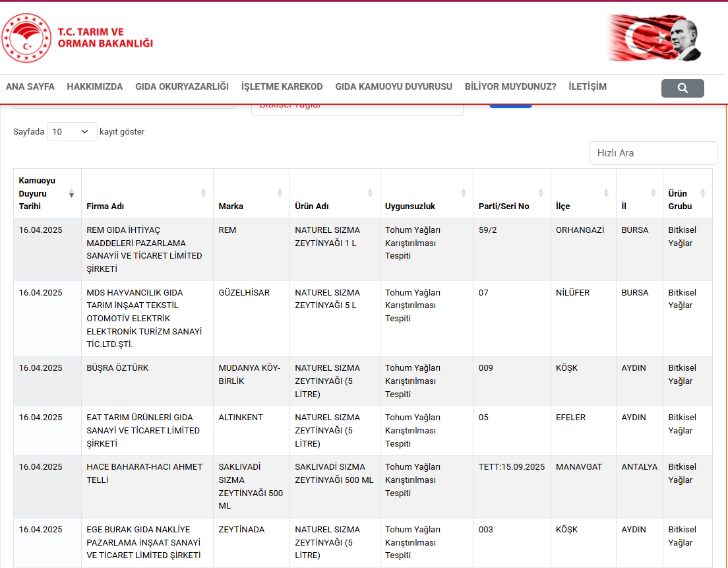This screenshot has height=568, width=728.
Task: Select İŞLETME KAREKOD menu item
Action: click(x=282, y=87)
